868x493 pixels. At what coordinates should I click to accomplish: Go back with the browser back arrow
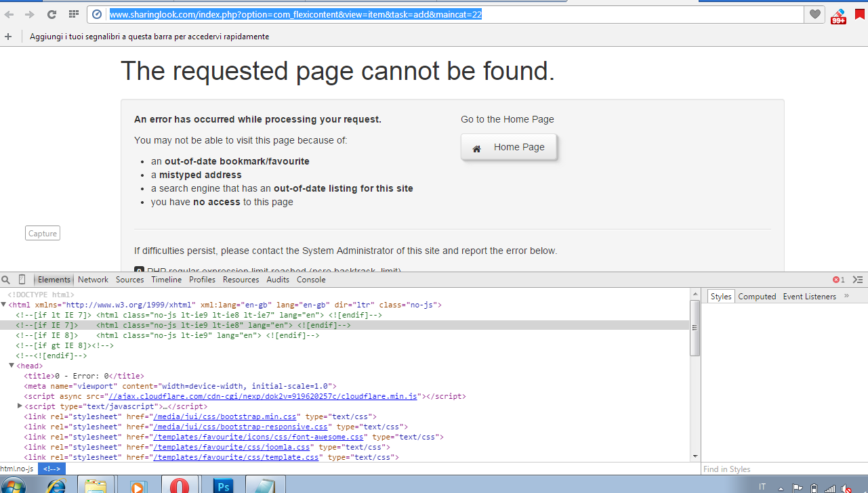[x=9, y=14]
